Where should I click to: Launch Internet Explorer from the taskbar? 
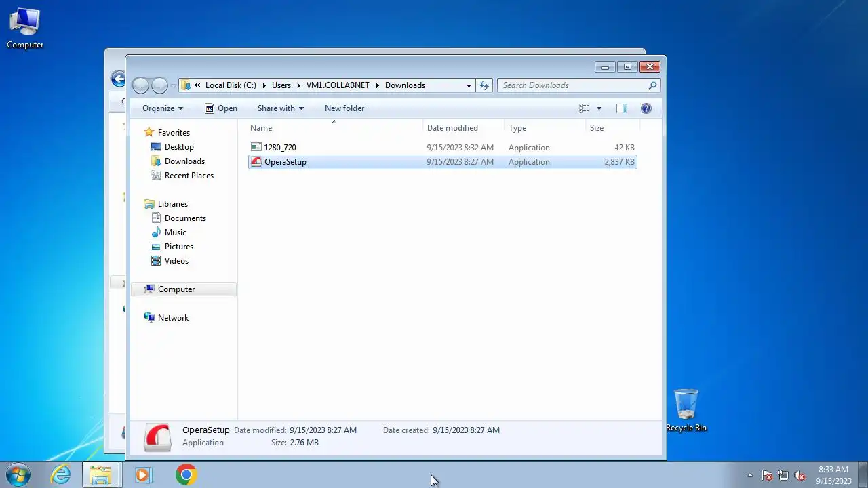coord(60,474)
